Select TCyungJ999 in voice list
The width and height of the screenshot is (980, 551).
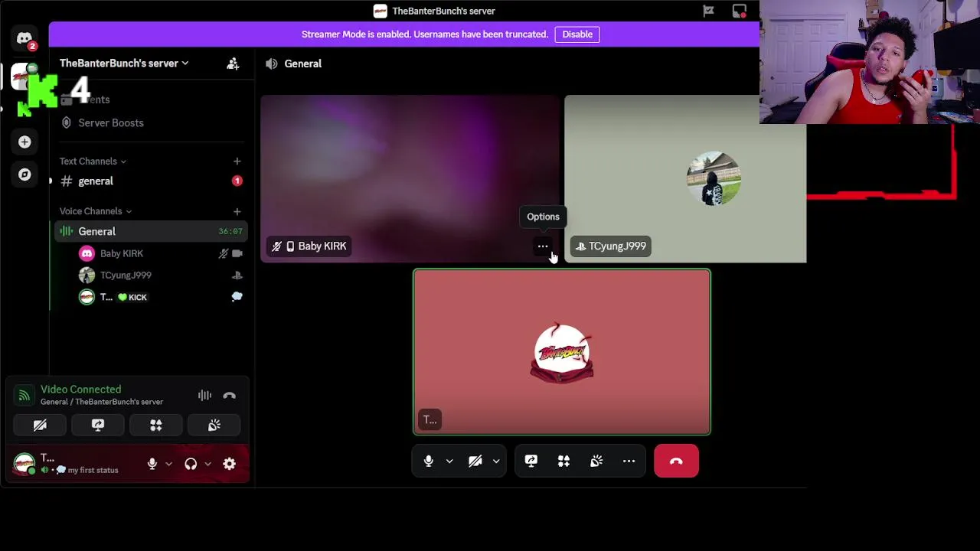(x=126, y=275)
